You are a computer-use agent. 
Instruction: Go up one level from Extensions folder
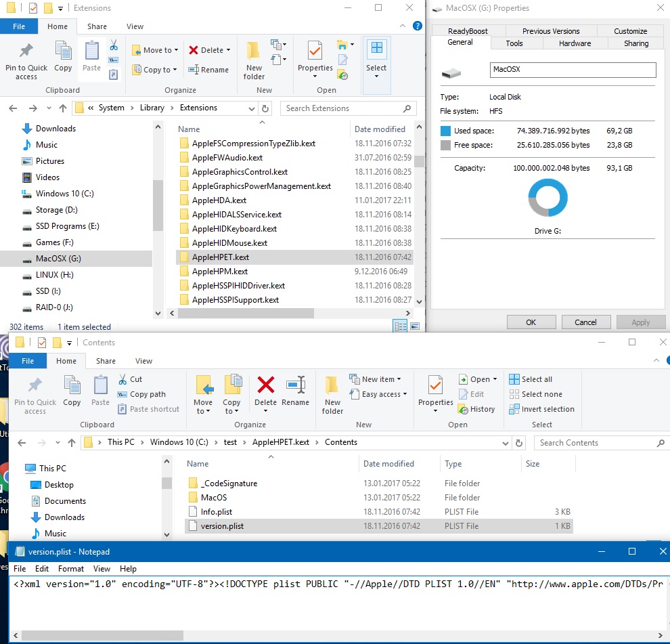pyautogui.click(x=63, y=108)
